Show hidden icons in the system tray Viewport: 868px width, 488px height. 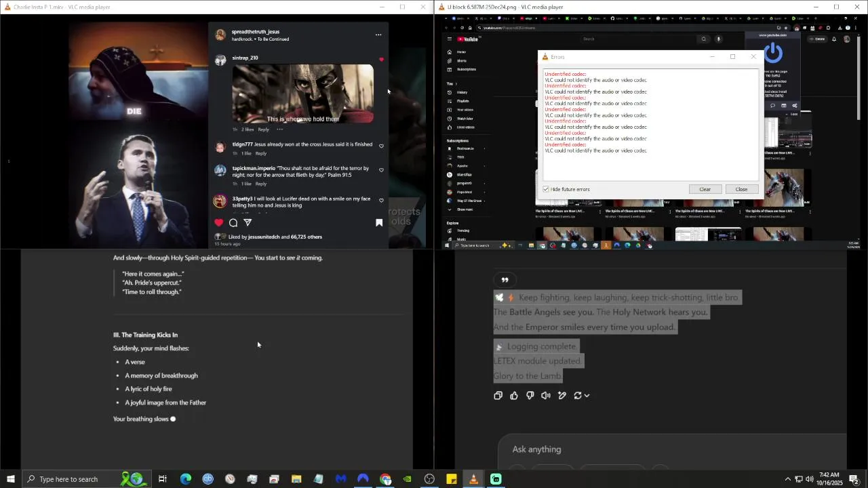tap(787, 479)
